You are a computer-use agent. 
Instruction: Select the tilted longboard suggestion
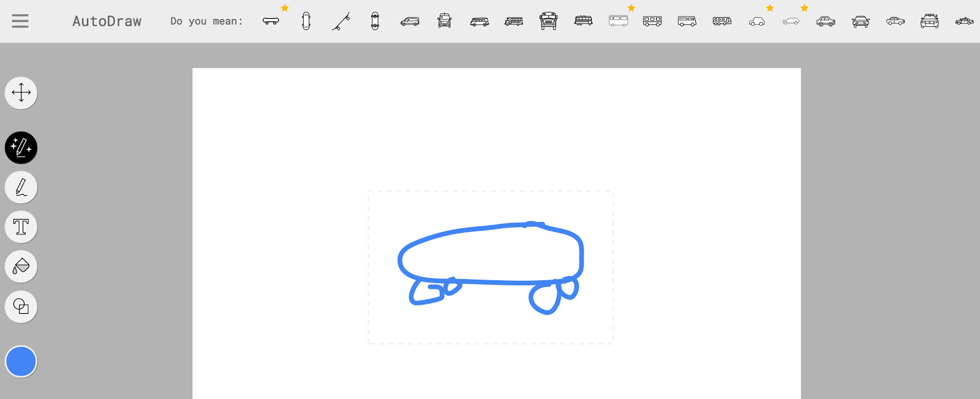tap(341, 21)
